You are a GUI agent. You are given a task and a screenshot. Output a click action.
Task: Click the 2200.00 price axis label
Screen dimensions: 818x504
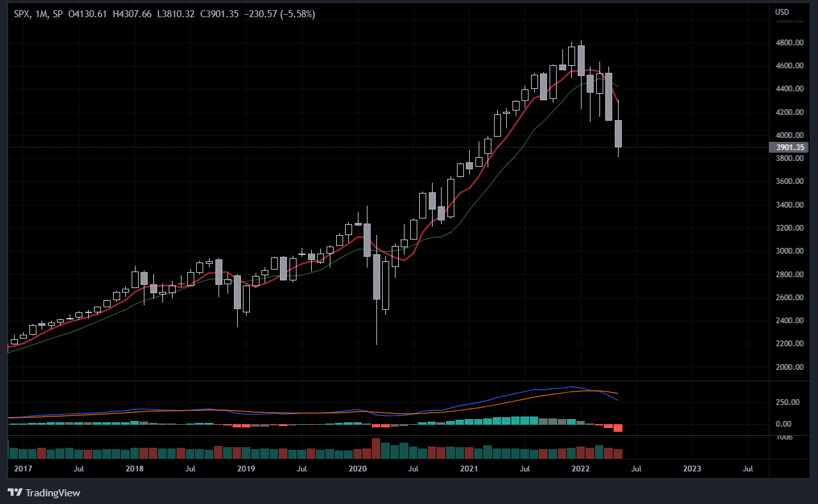tap(790, 344)
